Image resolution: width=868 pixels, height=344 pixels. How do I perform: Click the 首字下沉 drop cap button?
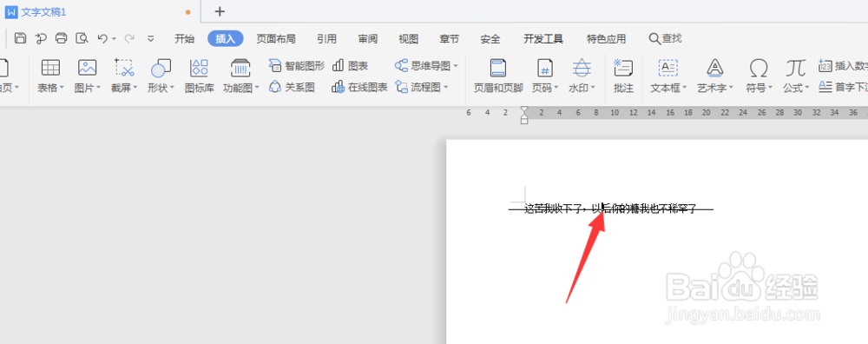point(843,86)
